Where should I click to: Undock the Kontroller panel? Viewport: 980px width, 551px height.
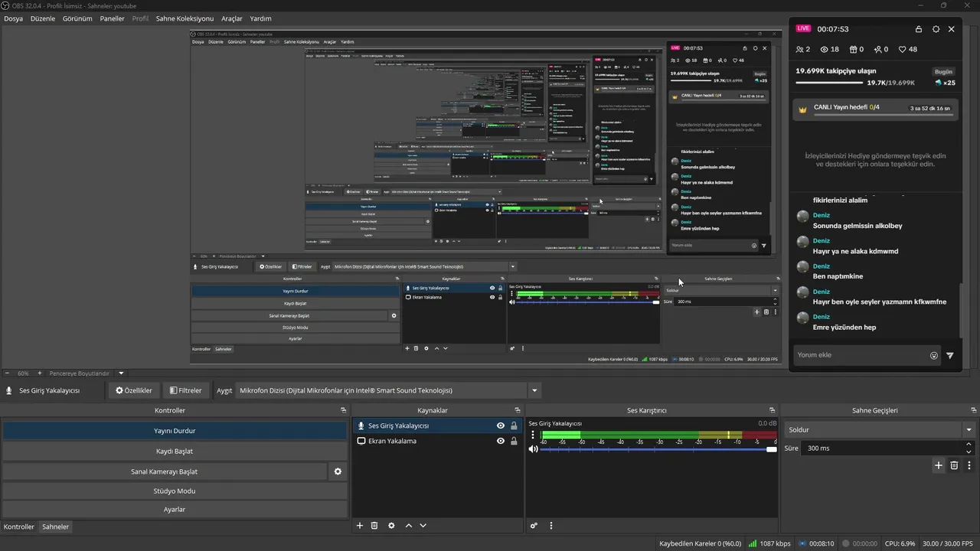coord(344,410)
